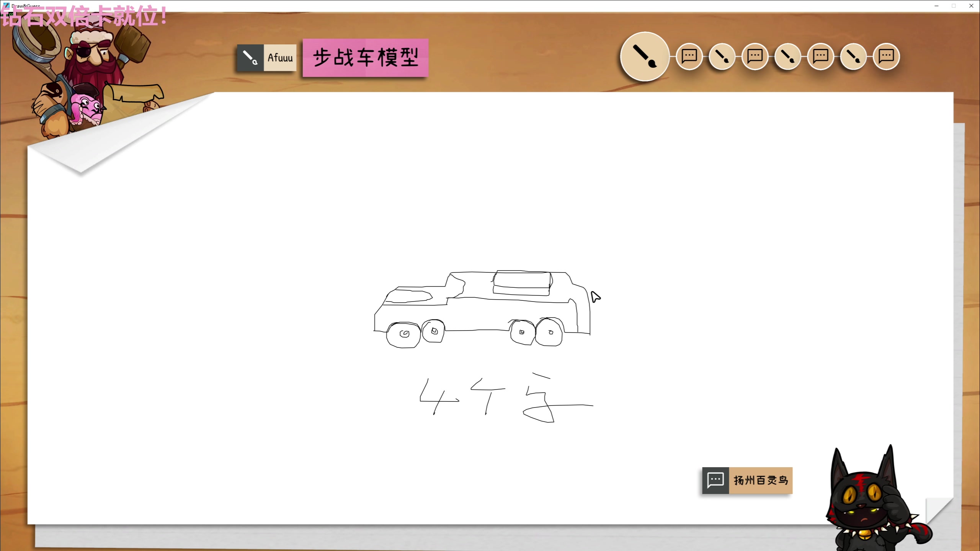Select the third brush icon in the round chain
Screen dimensions: 980x551
(x=787, y=56)
